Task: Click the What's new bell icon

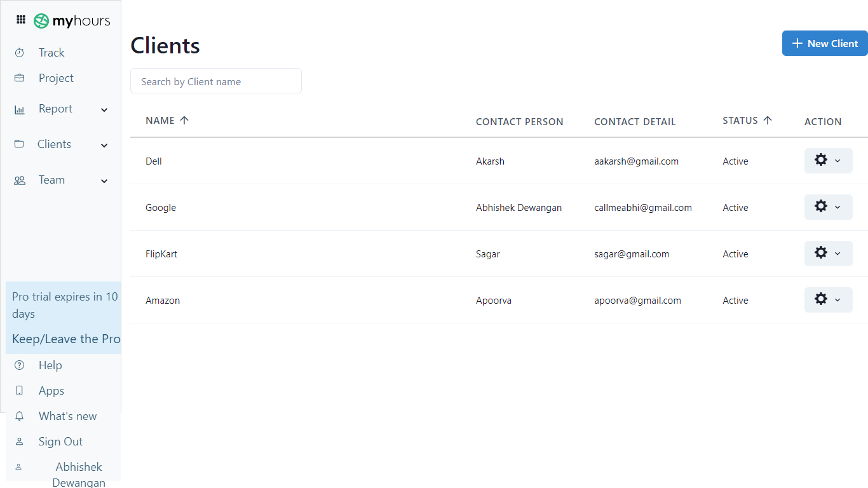Action: coord(20,416)
